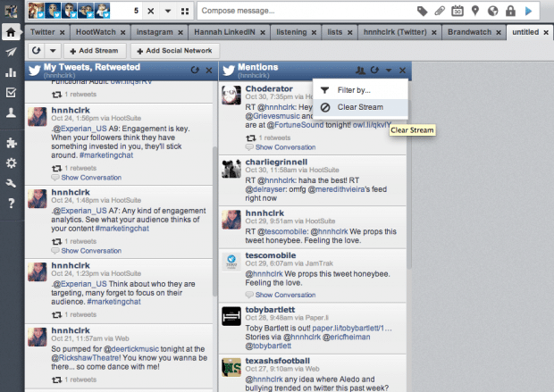Open the globe targeting icon
Image resolution: width=554 pixels, height=392 pixels.
(x=493, y=11)
